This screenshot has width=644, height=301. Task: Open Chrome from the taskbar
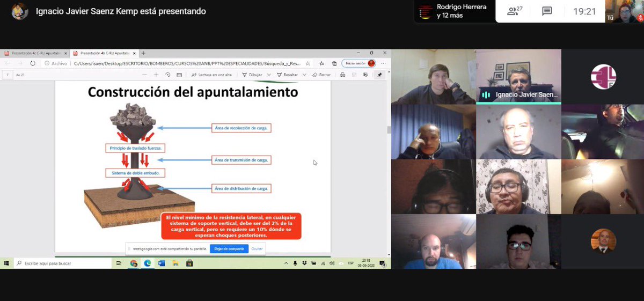(134, 263)
